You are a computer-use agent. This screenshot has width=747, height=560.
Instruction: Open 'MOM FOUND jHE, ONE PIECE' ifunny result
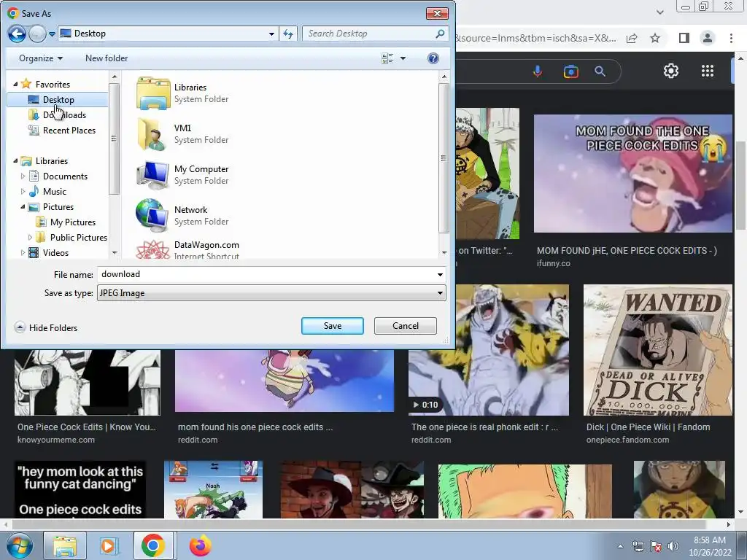[x=627, y=251]
